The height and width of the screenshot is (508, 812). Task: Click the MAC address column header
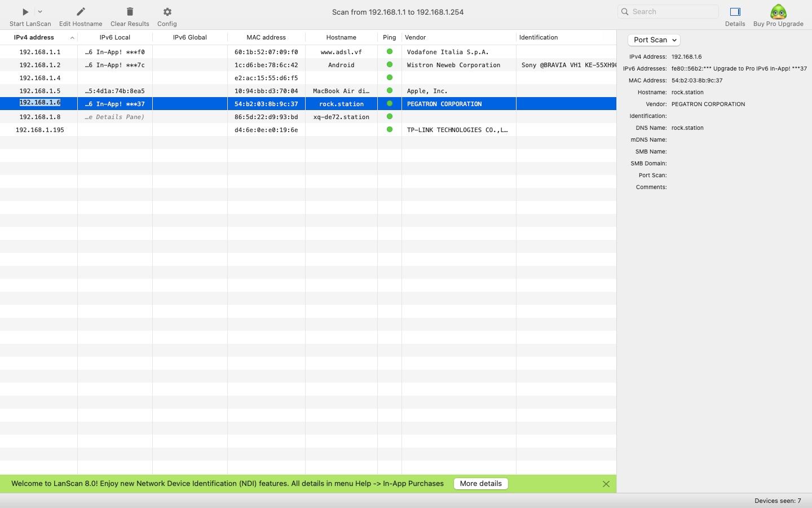pos(266,37)
